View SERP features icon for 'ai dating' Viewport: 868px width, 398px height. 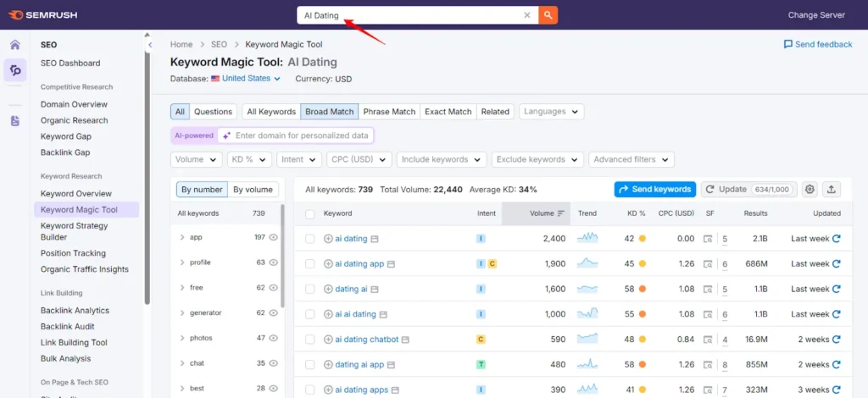pos(708,239)
